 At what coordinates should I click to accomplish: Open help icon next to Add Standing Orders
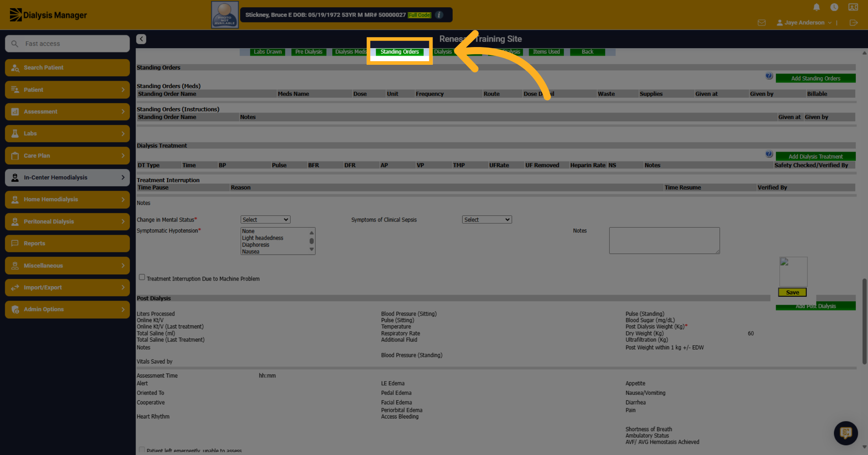click(x=769, y=76)
